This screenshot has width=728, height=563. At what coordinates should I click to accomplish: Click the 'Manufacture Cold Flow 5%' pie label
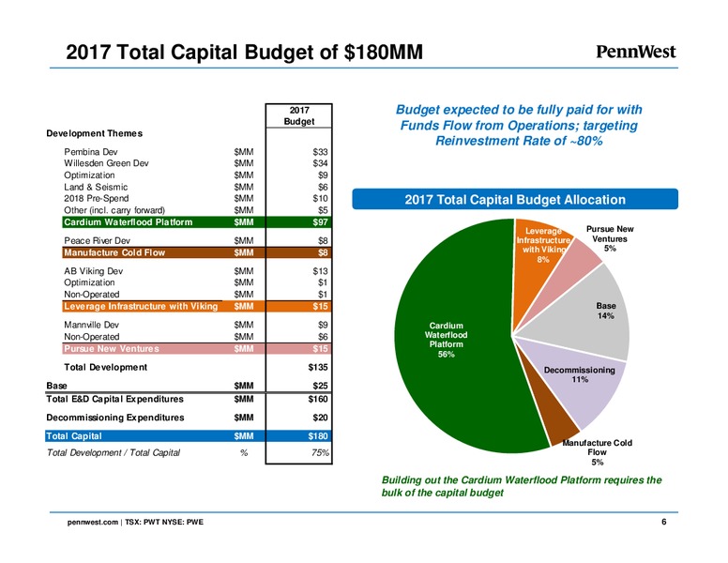597,452
